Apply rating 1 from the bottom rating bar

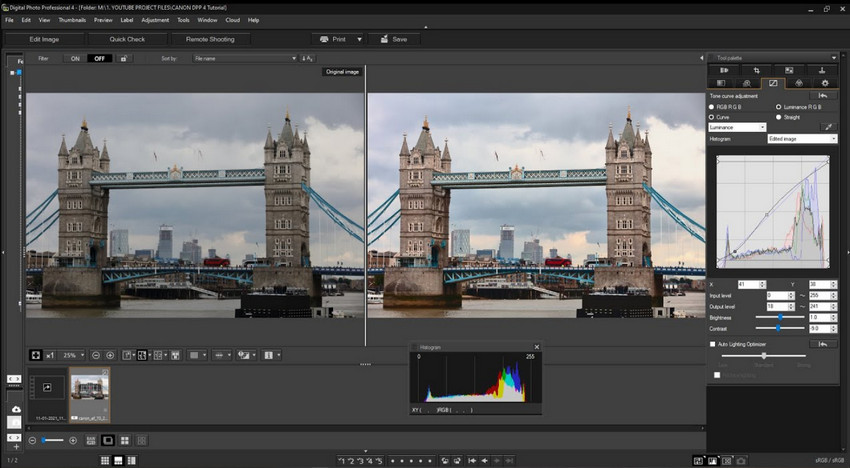point(342,461)
